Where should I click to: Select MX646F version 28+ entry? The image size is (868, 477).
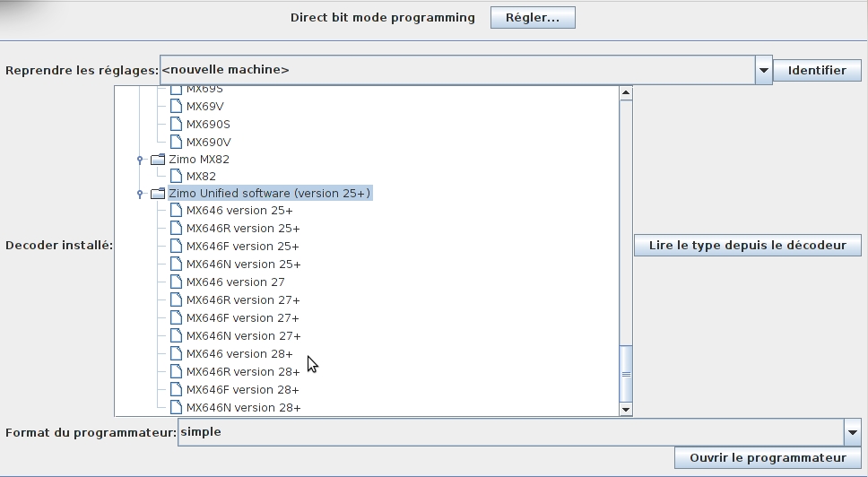(242, 389)
